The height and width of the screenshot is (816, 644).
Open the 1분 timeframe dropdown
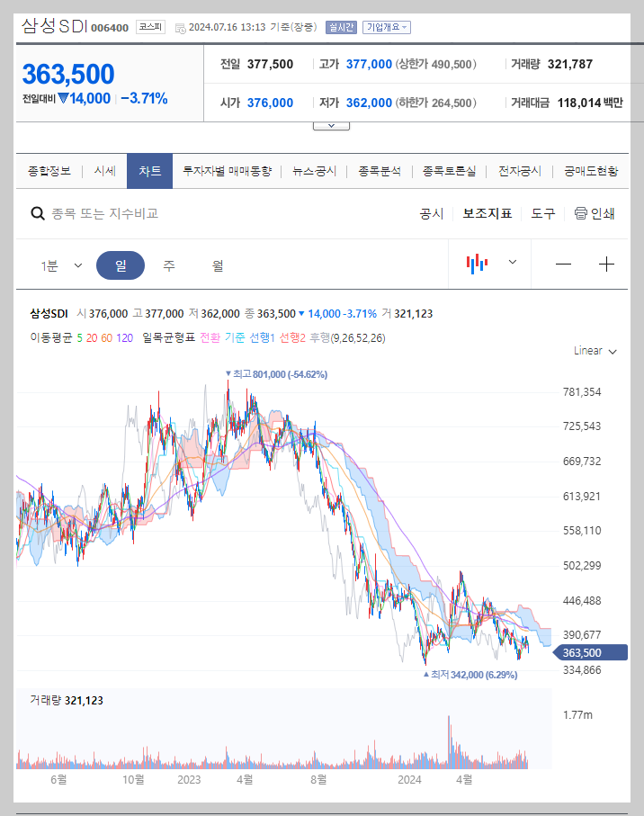pyautogui.click(x=60, y=264)
